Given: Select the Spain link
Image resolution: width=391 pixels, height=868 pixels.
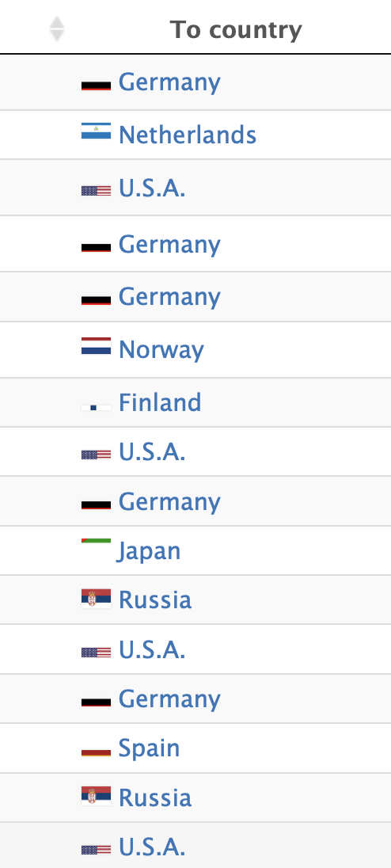Looking at the screenshot, I should tap(150, 748).
